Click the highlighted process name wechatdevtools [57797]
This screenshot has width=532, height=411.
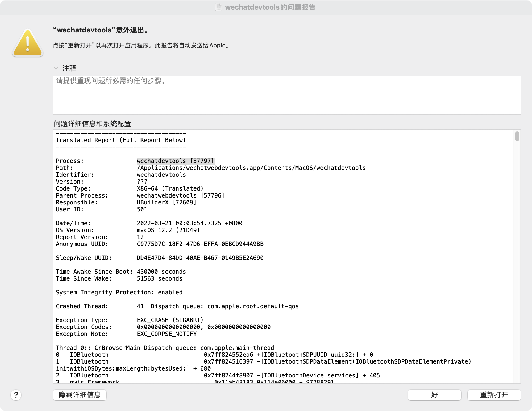click(x=175, y=161)
